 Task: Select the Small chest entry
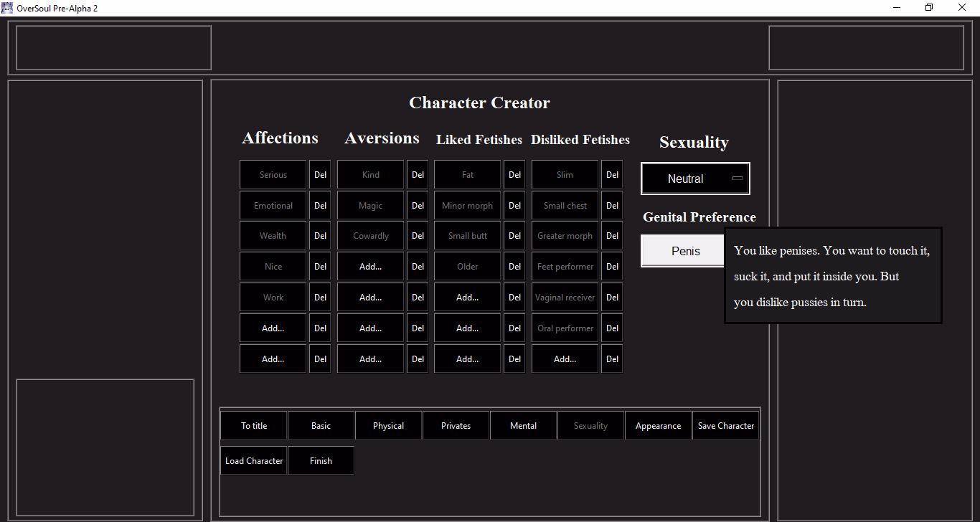point(565,205)
